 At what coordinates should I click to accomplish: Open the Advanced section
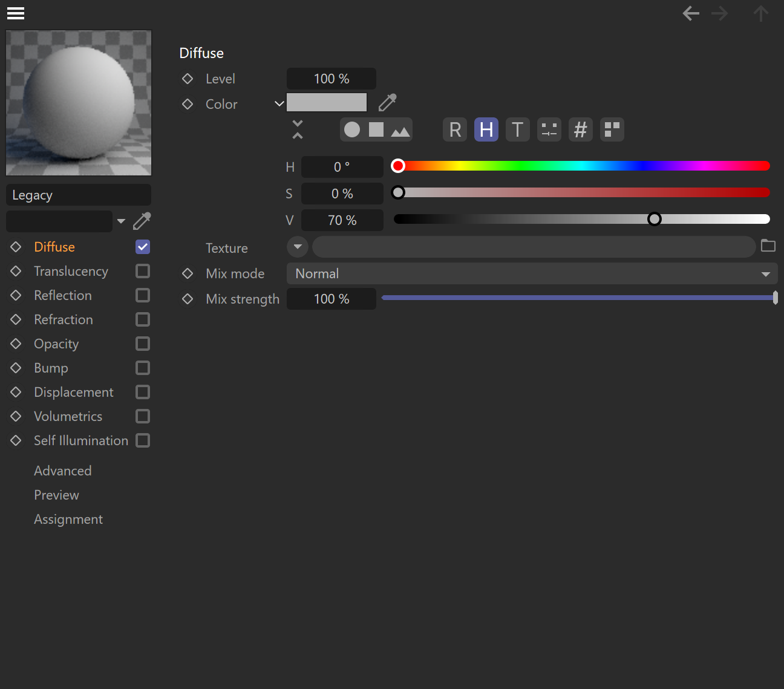click(63, 471)
